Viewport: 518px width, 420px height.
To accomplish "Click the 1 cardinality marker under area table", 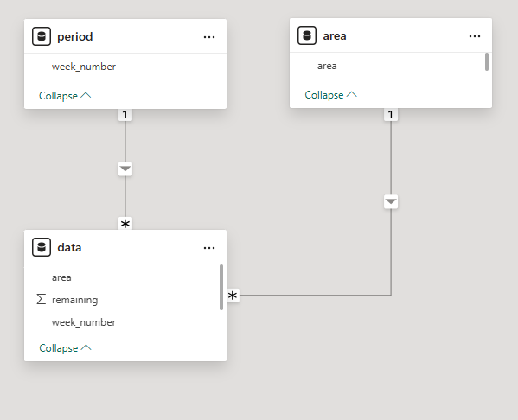I will [391, 115].
